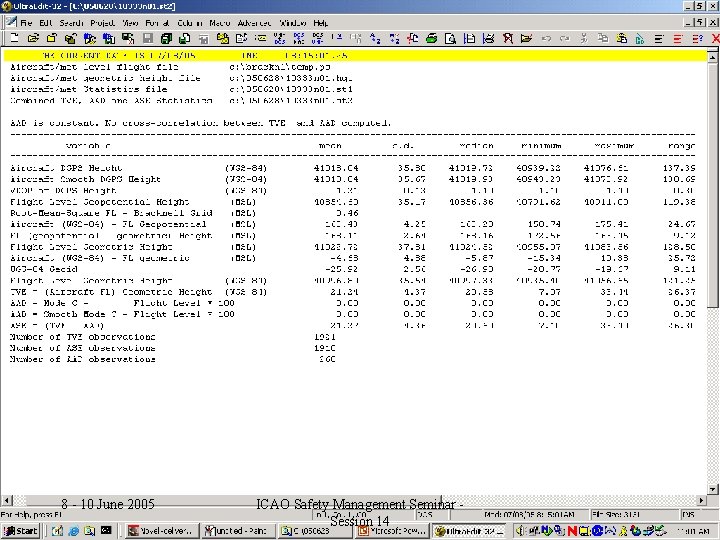Open the Help menu

pyautogui.click(x=321, y=22)
